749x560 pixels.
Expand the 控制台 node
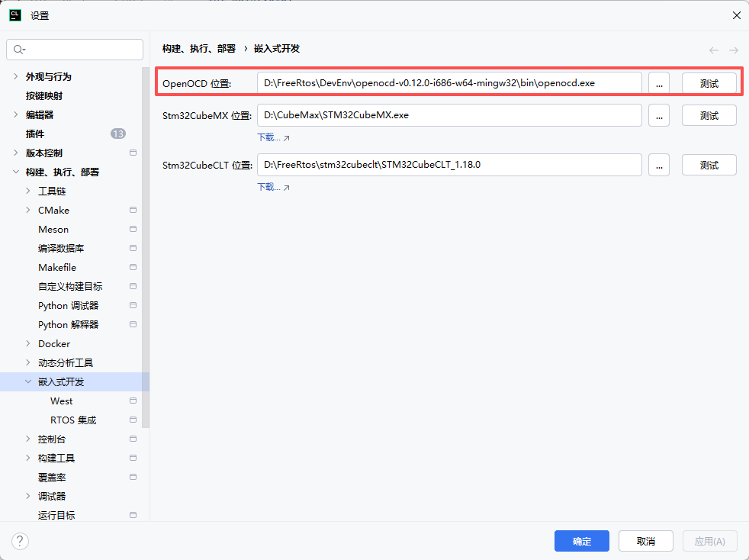(x=27, y=439)
